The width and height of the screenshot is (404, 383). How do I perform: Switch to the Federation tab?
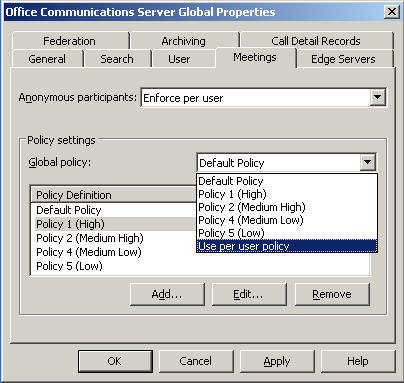click(x=70, y=41)
